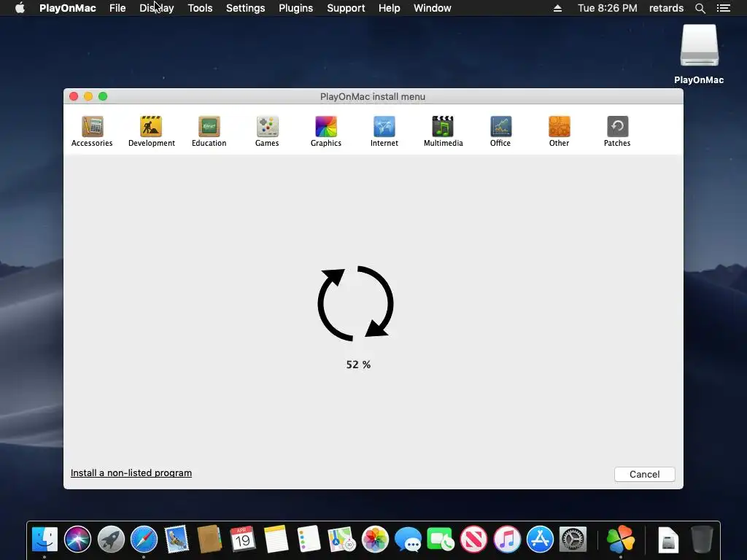Close the PlayOnMac install menu window
Screen dimensions: 747x560
[x=74, y=96]
